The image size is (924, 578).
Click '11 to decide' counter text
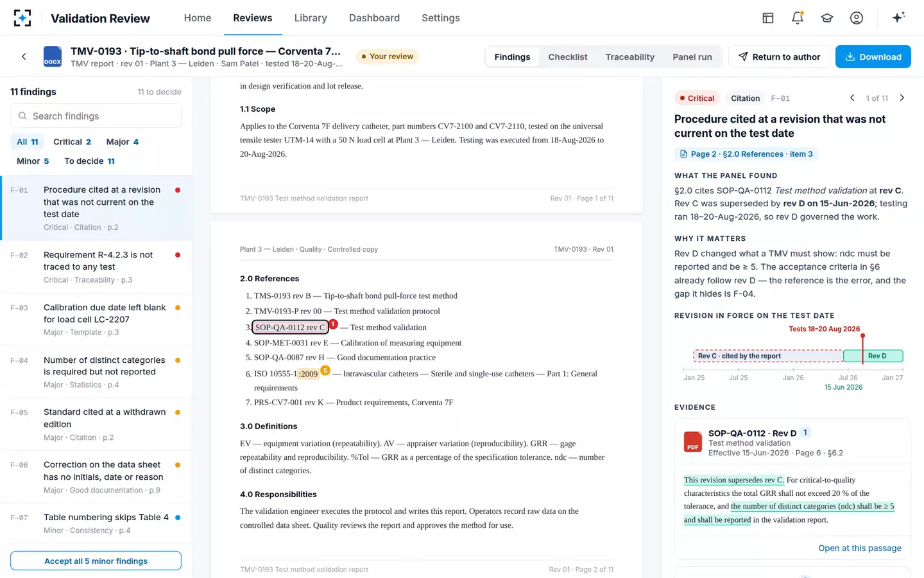[159, 92]
